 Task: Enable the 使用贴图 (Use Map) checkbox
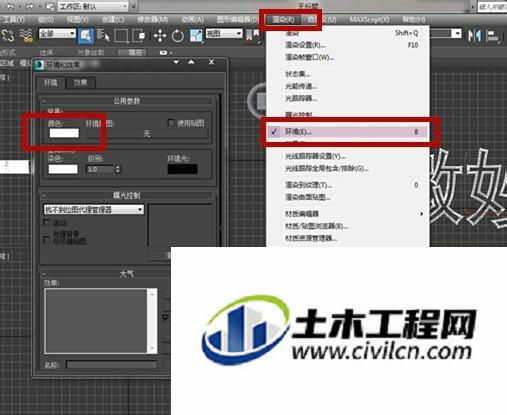[171, 123]
